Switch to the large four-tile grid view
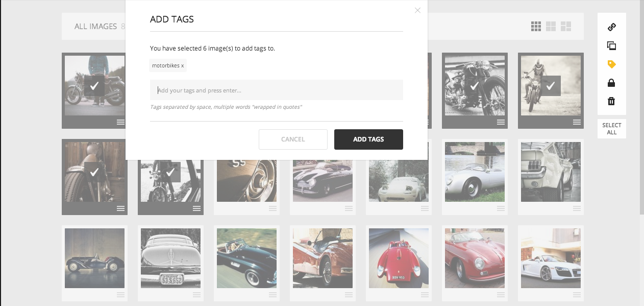The image size is (644, 306). coord(551,27)
